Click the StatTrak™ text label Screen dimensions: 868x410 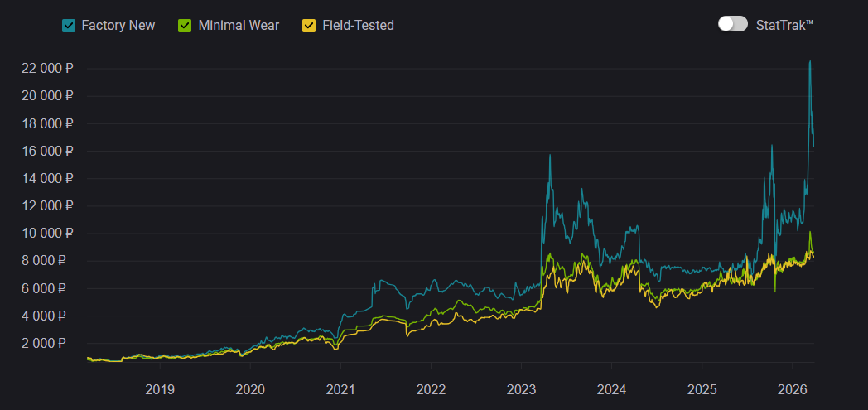coord(784,25)
